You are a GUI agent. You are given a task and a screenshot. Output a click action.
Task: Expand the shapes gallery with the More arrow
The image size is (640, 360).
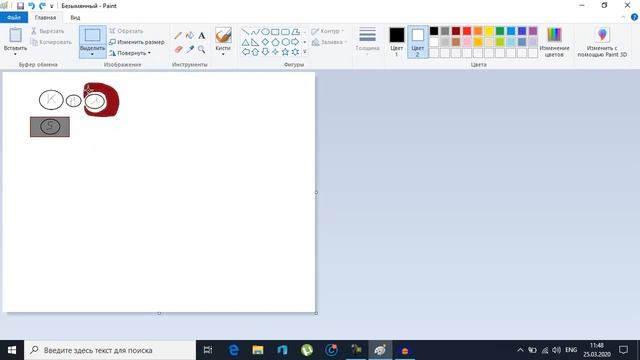(x=304, y=52)
